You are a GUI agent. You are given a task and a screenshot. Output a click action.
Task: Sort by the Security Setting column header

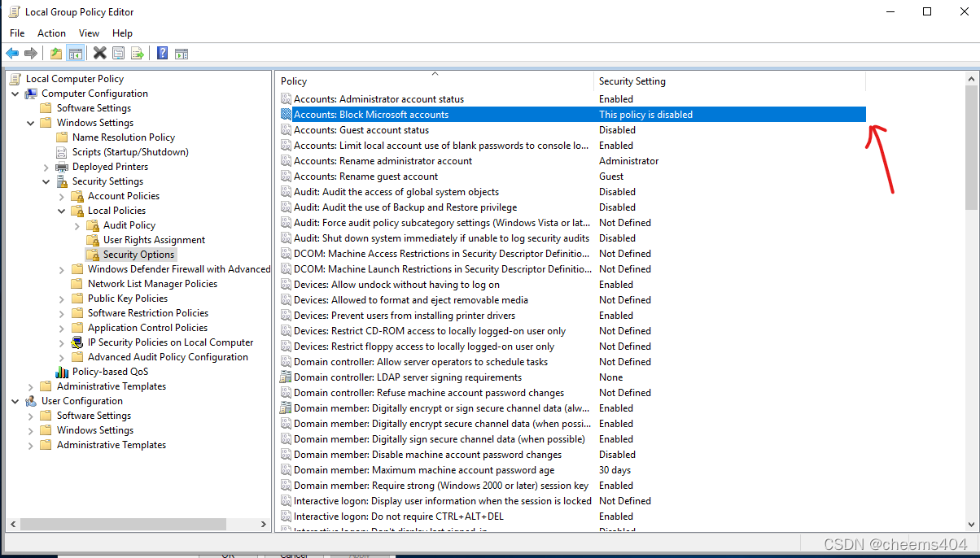point(729,81)
